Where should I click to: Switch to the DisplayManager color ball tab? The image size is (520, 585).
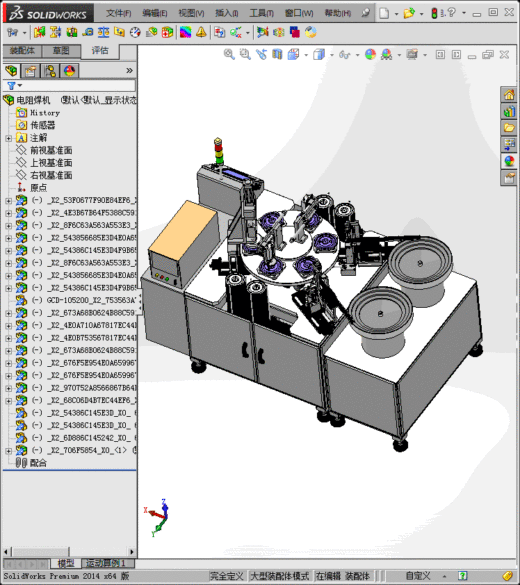69,71
